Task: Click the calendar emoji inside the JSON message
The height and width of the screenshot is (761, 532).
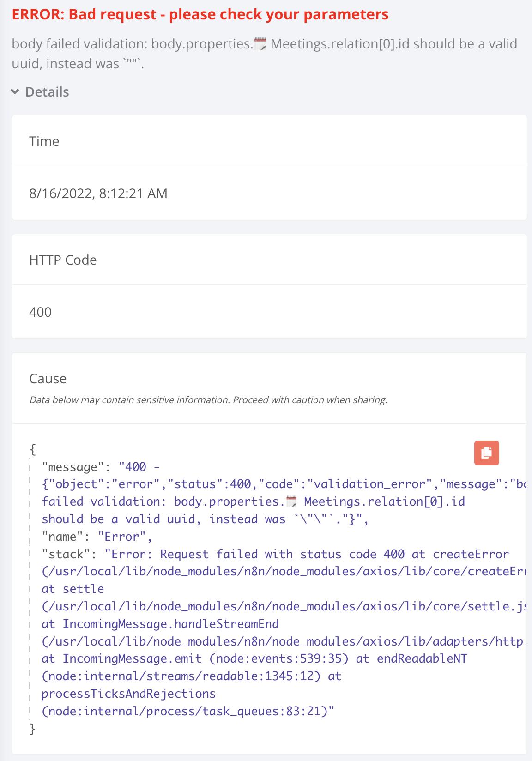Action: (291, 501)
